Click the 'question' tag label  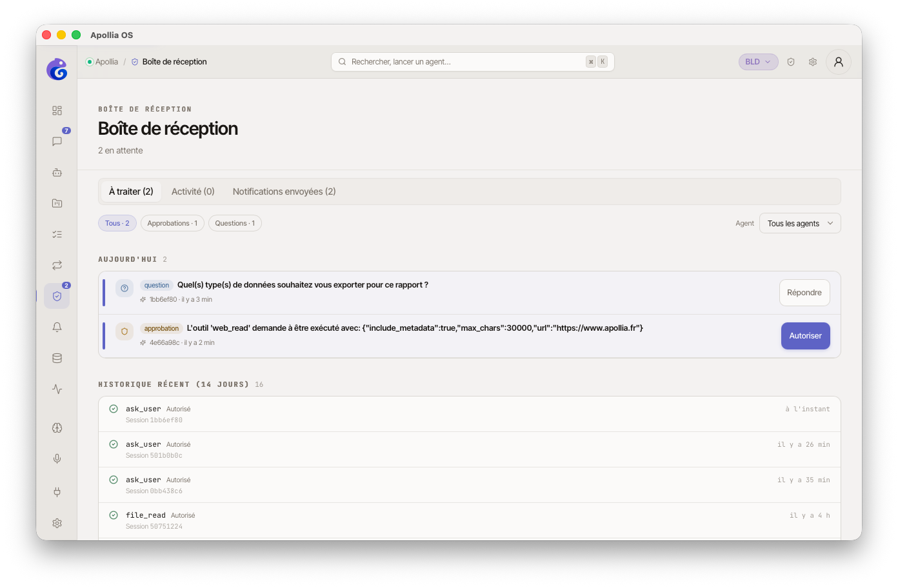pos(157,285)
